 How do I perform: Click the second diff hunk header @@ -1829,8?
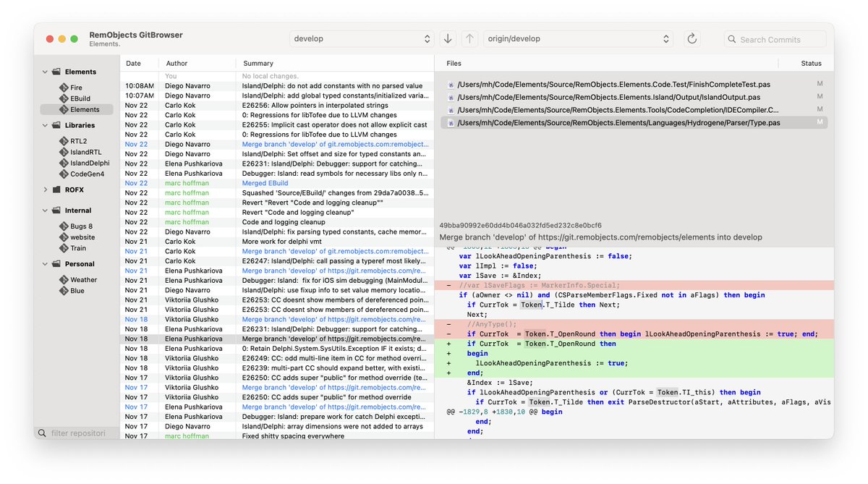[x=504, y=412]
